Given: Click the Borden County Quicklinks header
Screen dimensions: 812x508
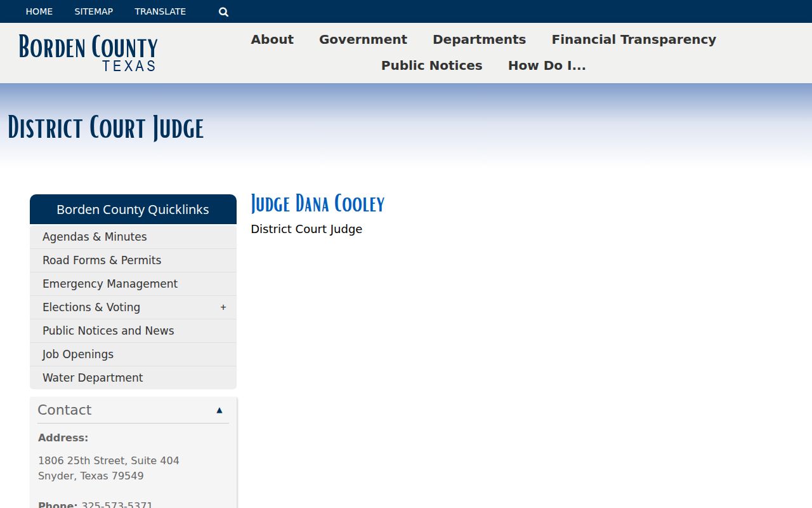Looking at the screenshot, I should point(133,210).
